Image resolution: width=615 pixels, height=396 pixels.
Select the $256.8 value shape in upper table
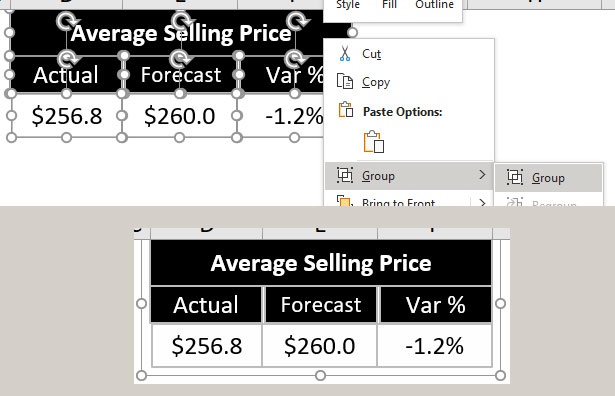(67, 116)
